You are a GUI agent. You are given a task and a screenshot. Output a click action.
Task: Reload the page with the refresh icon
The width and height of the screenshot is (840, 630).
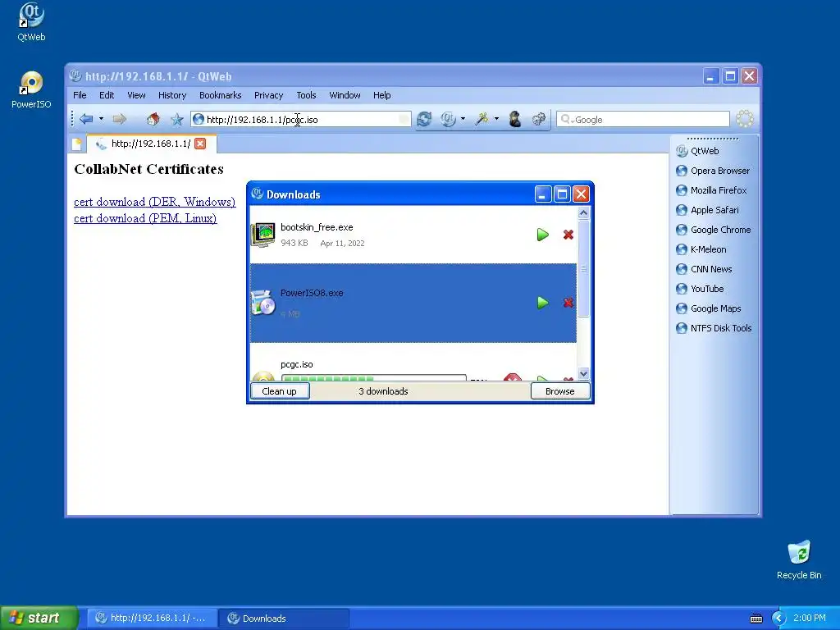(x=424, y=119)
